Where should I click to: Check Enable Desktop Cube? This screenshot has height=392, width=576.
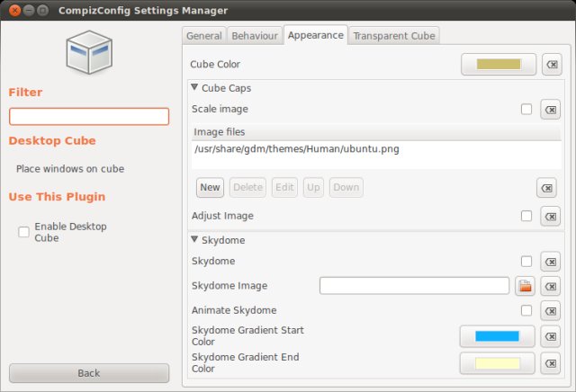tap(24, 232)
